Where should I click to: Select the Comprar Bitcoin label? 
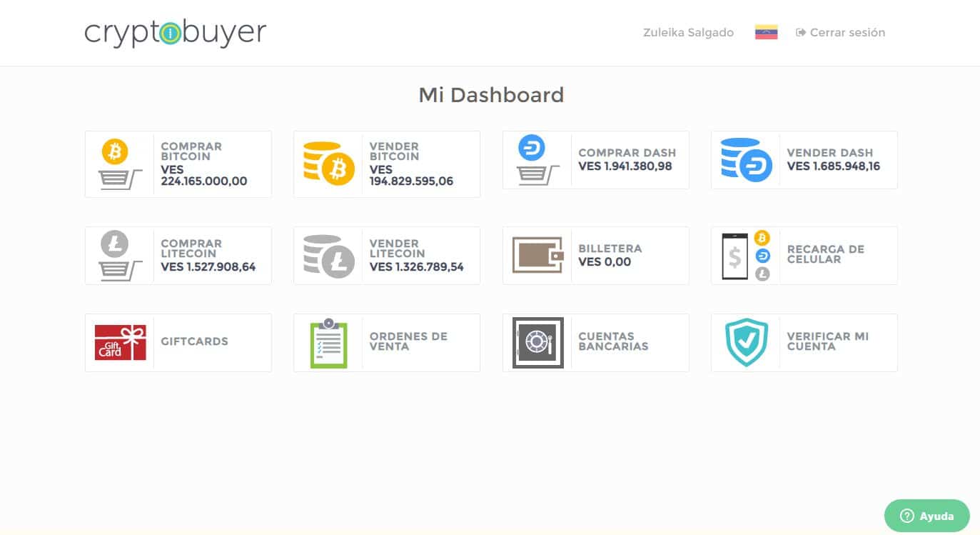191,151
